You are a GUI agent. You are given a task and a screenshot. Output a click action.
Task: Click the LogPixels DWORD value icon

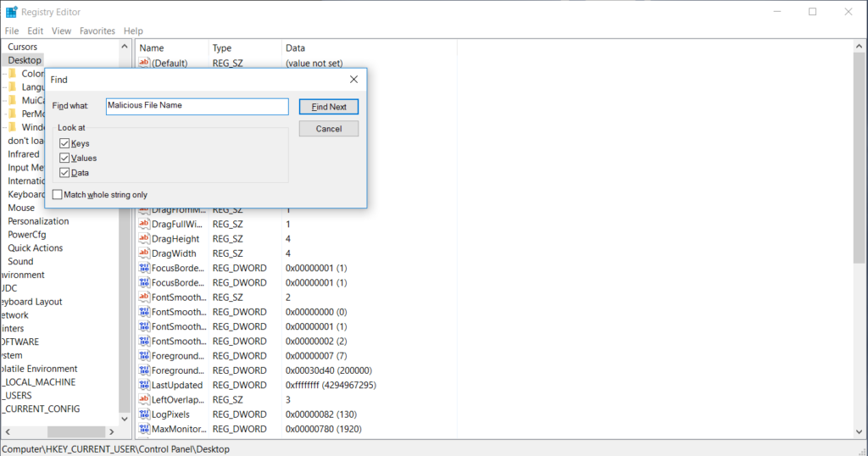tap(144, 414)
